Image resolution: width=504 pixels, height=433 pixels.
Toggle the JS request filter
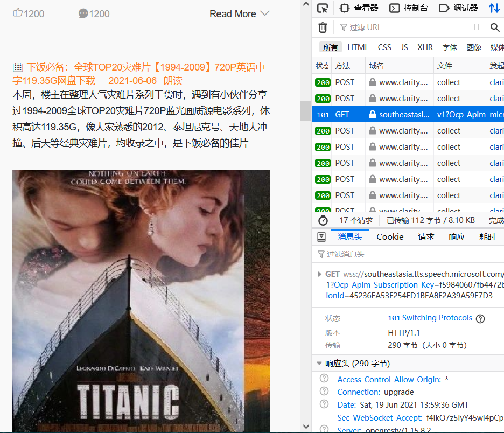[x=404, y=47]
